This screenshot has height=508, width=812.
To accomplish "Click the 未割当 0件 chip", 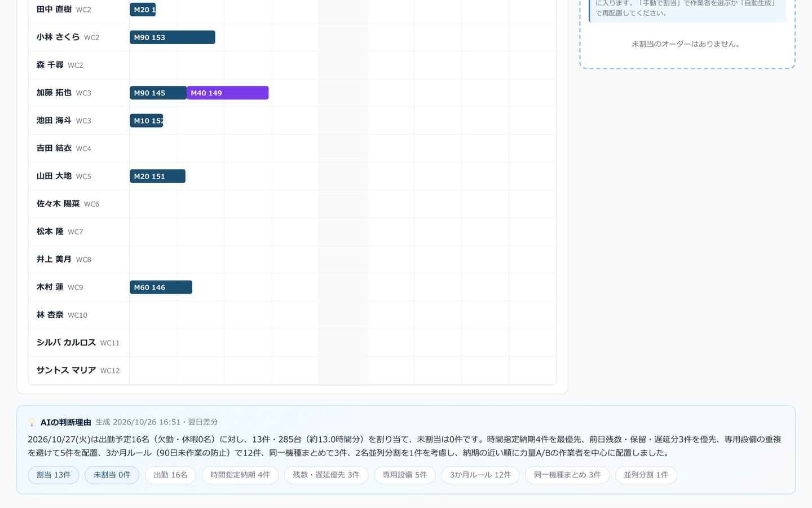I will tap(112, 475).
